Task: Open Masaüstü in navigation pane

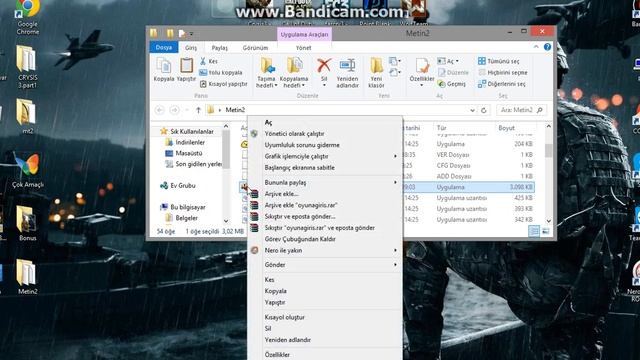Action: coord(184,153)
